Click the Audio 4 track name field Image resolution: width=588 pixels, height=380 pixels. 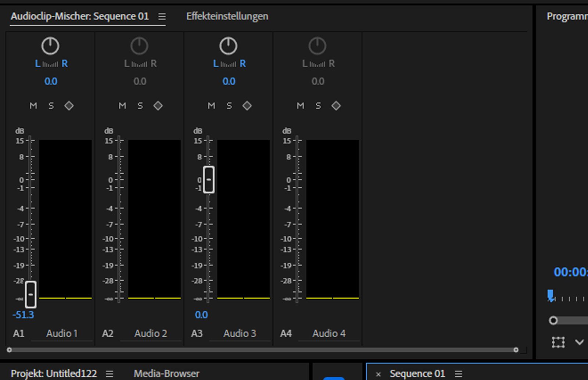tap(329, 334)
